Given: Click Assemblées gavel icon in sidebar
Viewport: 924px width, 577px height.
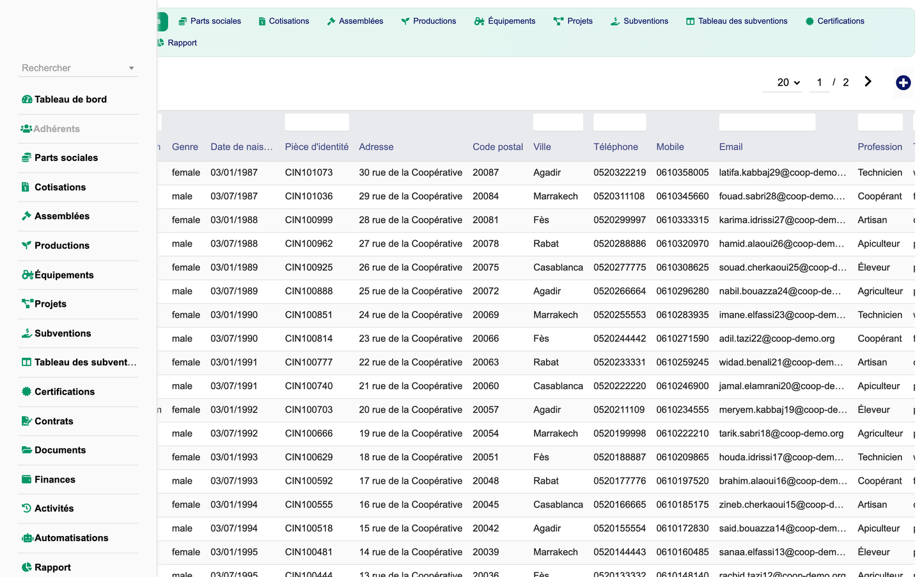Looking at the screenshot, I should tap(26, 216).
